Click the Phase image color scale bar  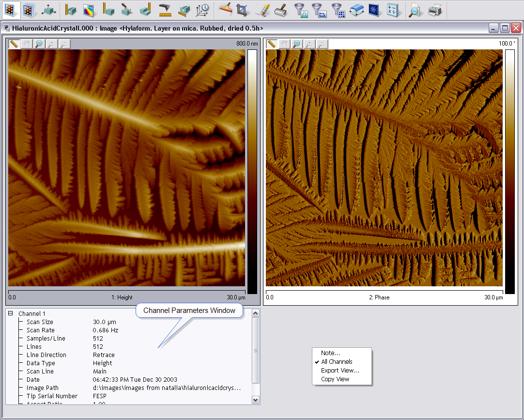pos(509,171)
